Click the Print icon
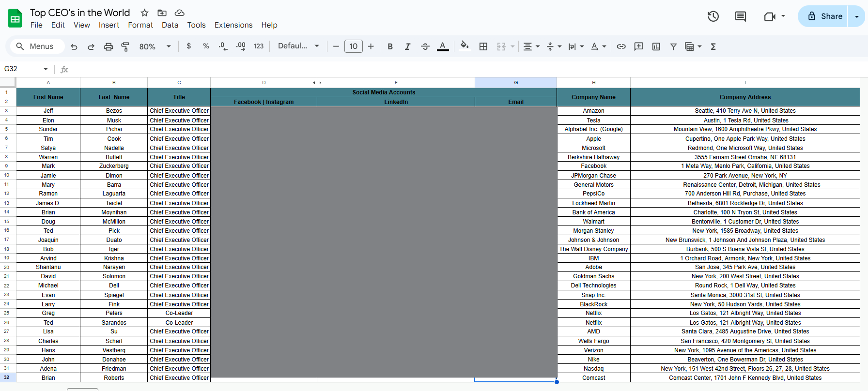The image size is (868, 391). (x=108, y=46)
